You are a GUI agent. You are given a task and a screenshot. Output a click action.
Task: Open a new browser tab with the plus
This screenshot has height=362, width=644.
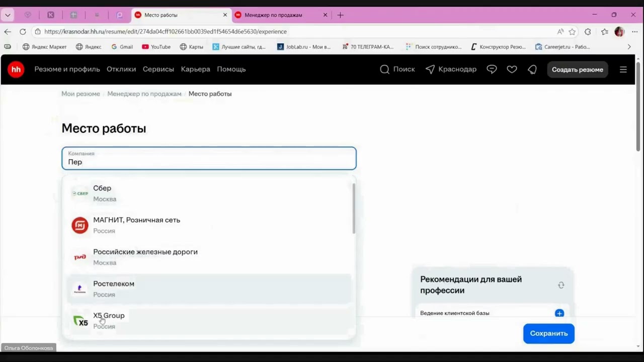click(340, 15)
